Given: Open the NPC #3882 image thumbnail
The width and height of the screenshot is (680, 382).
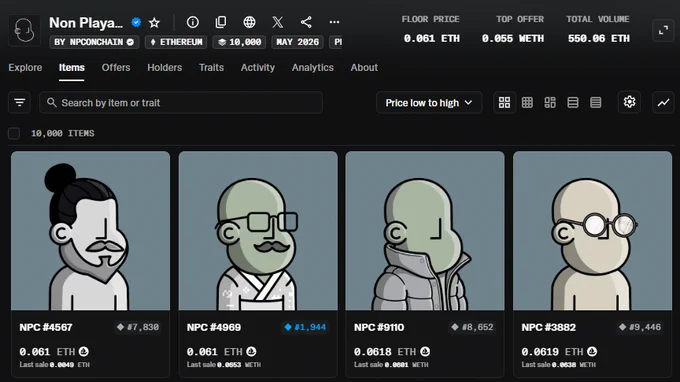Looking at the screenshot, I should coord(592,231).
